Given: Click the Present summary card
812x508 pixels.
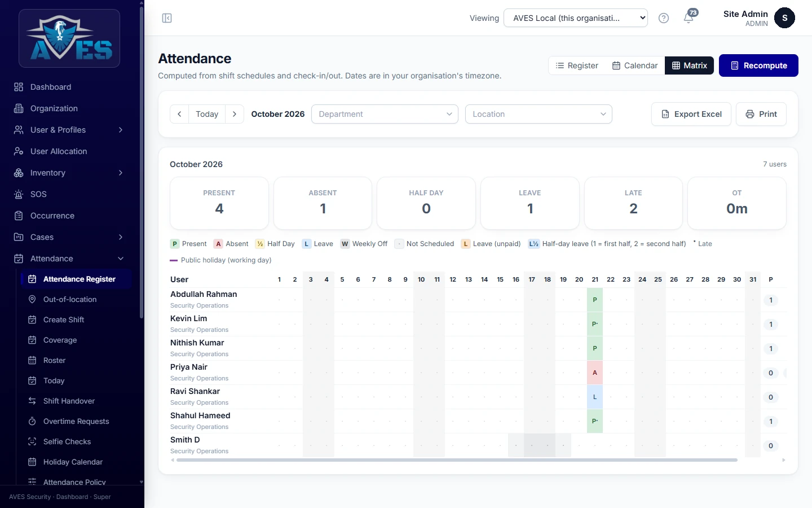Looking at the screenshot, I should [x=219, y=203].
